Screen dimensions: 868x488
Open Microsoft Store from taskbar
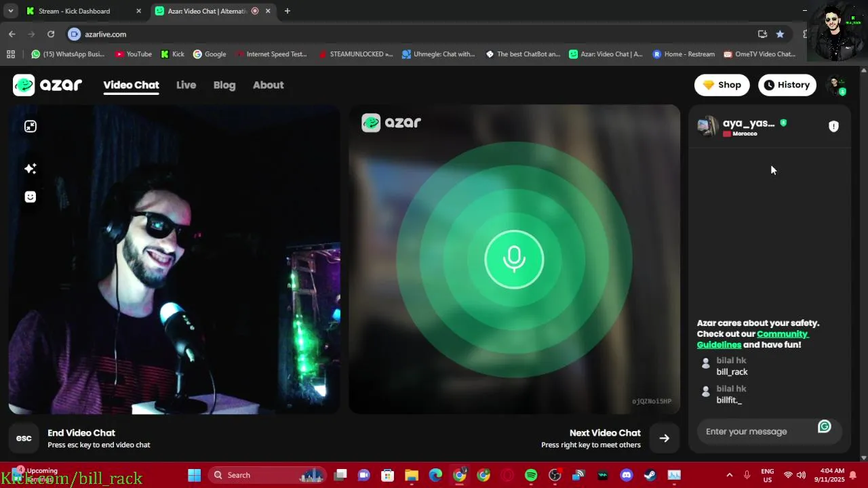pyautogui.click(x=388, y=475)
